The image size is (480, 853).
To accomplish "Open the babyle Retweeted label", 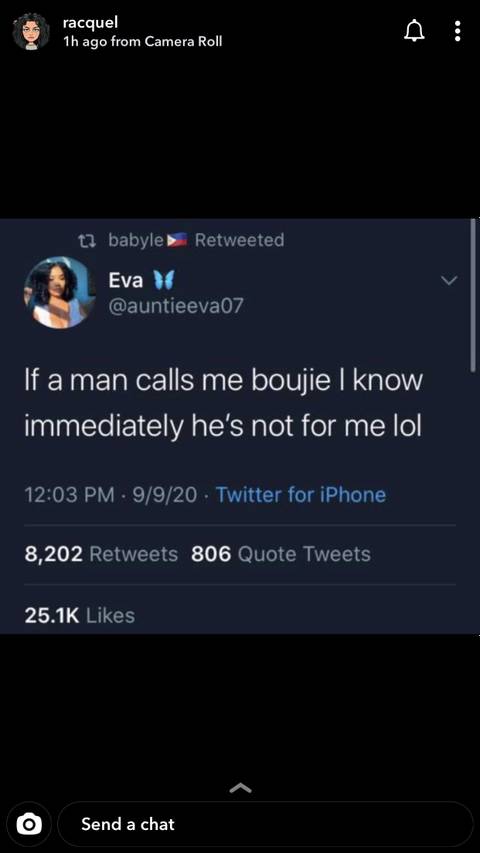I will (196, 239).
